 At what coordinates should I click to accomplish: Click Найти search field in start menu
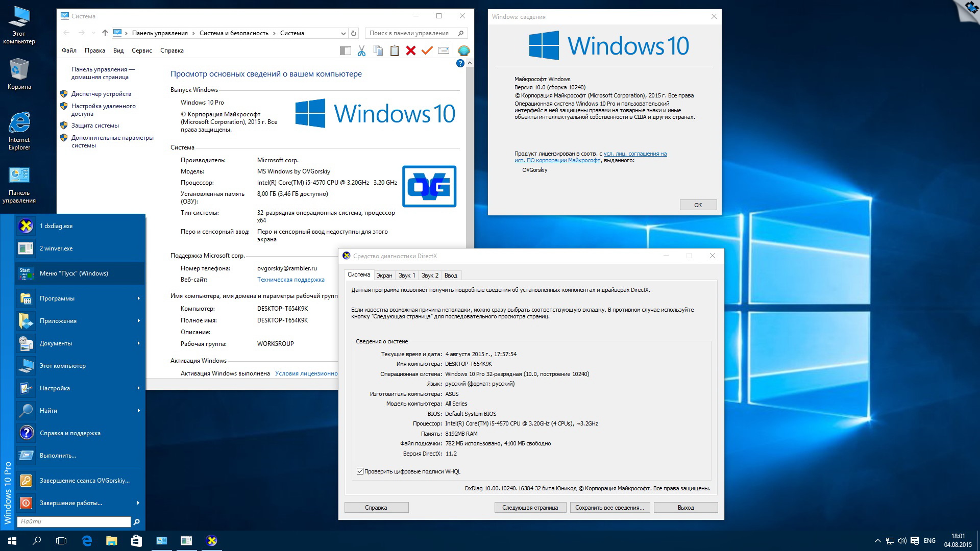click(74, 521)
